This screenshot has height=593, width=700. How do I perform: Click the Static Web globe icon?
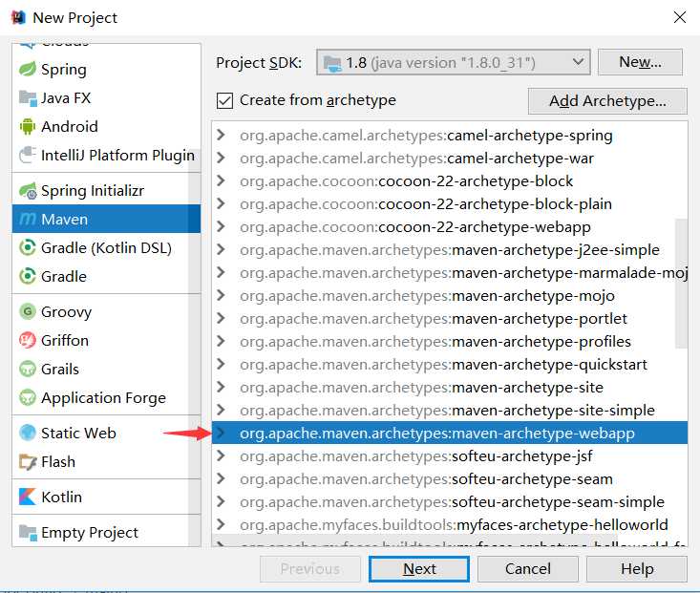pos(28,433)
